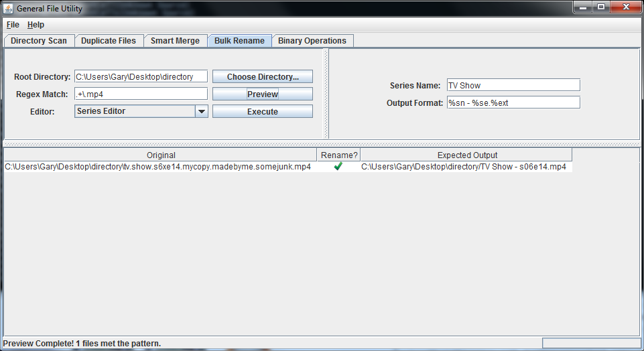
Task: Click the Expected Output column header
Action: coord(466,155)
